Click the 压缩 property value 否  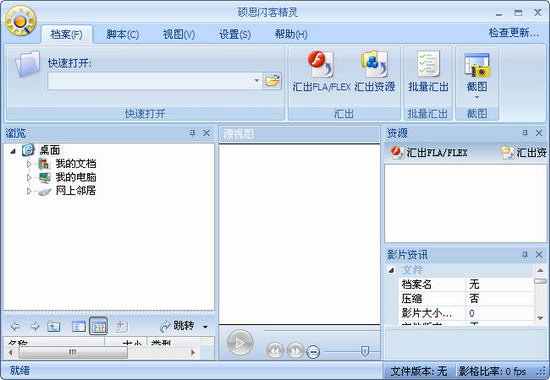click(499, 299)
